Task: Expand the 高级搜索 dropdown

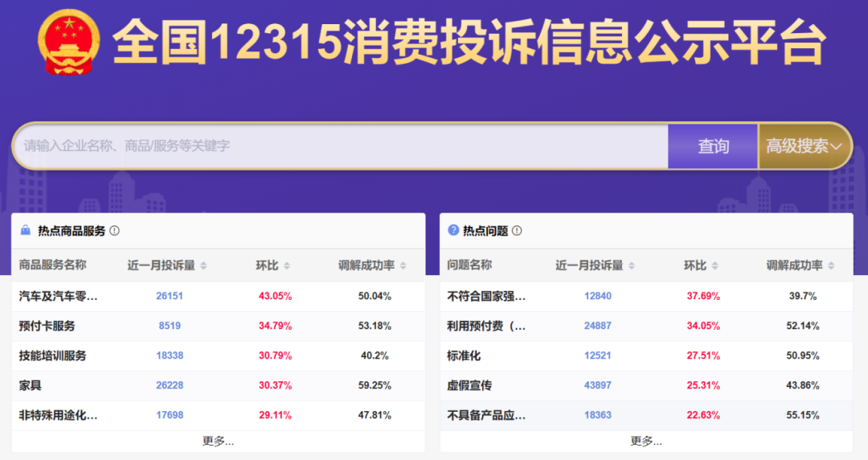Action: [804, 146]
